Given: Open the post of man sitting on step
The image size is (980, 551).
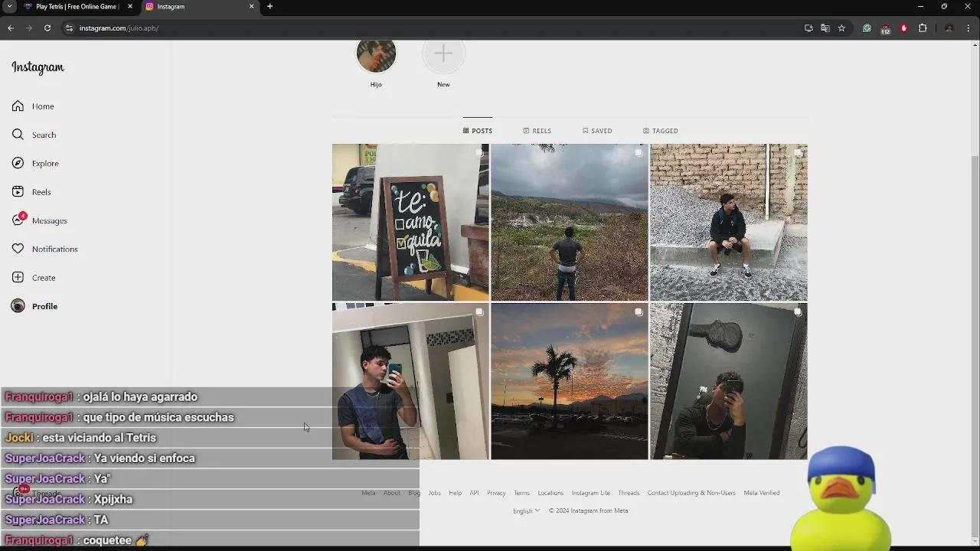Looking at the screenshot, I should (729, 222).
